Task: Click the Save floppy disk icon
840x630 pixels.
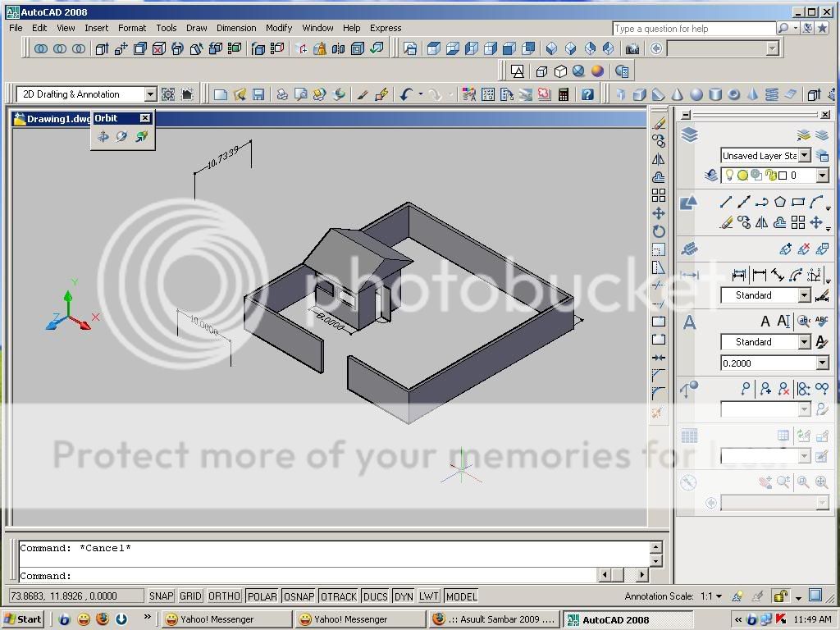Action: (x=258, y=94)
